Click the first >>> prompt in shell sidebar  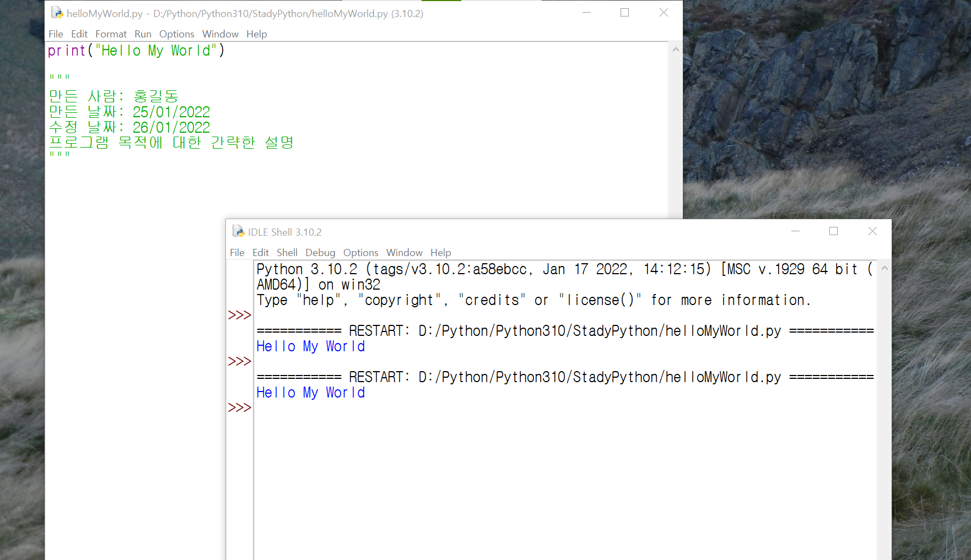click(x=240, y=316)
